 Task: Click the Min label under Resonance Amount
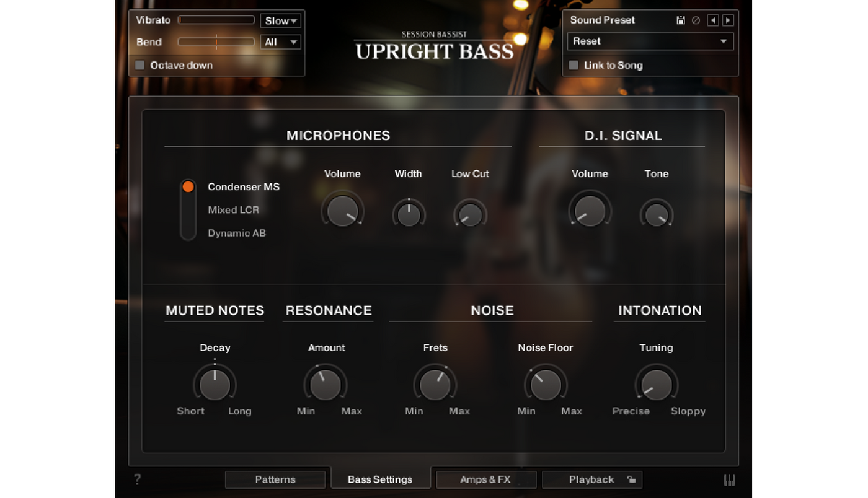306,411
